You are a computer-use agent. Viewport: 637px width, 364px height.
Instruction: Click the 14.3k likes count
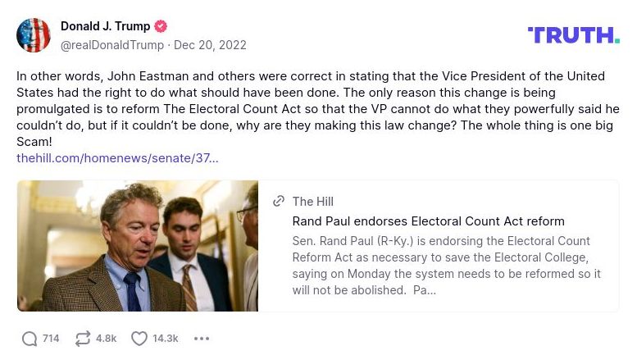pos(166,339)
